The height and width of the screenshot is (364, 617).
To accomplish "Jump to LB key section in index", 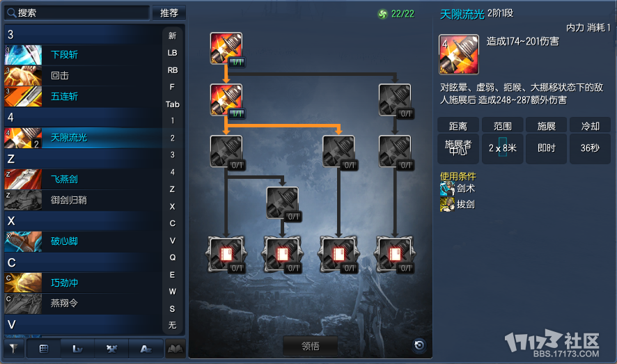I will coord(172,53).
